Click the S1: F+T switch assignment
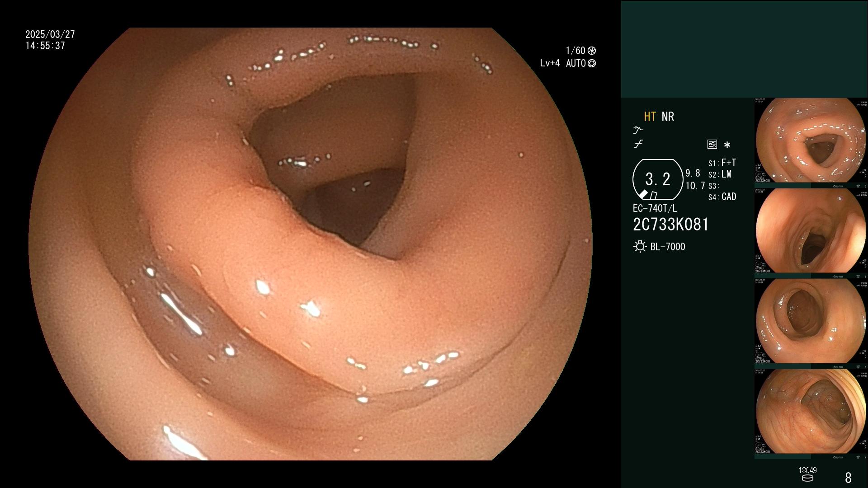868x488 pixels. click(722, 163)
